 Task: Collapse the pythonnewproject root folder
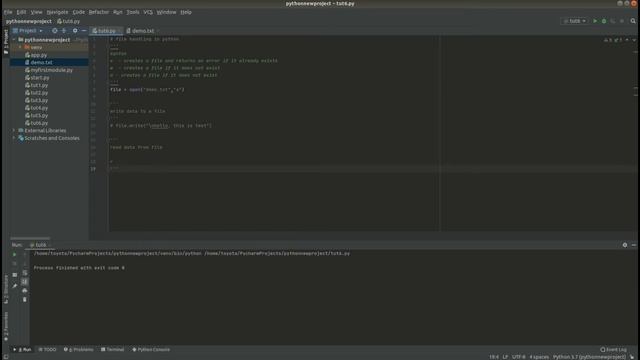(15, 40)
